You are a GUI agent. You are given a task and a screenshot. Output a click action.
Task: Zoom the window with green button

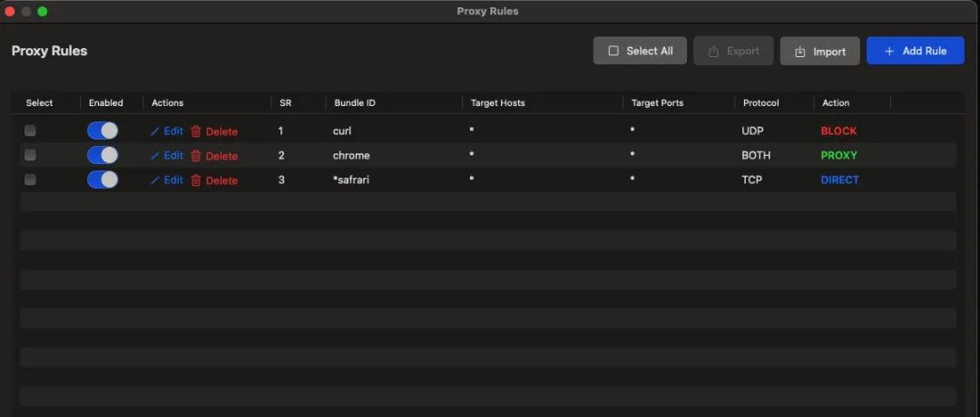(x=42, y=11)
